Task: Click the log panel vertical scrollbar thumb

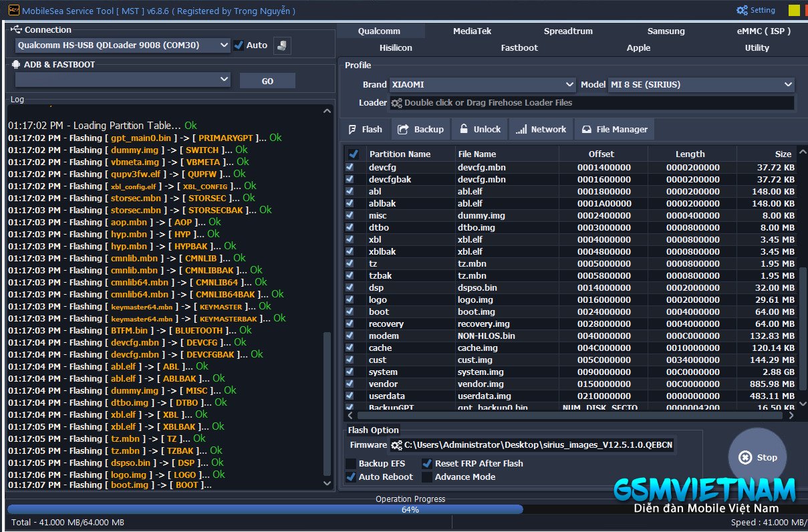Action: (x=327, y=403)
